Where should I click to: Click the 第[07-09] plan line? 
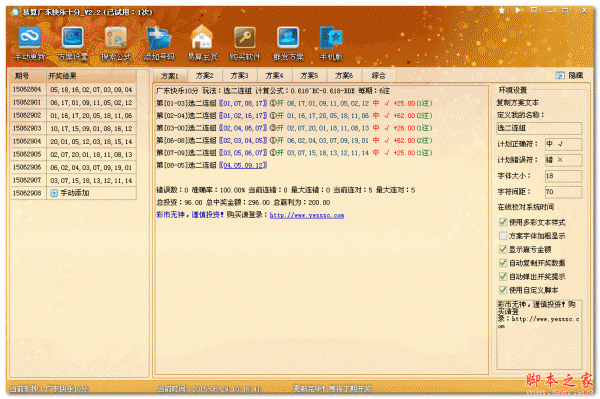(294, 153)
